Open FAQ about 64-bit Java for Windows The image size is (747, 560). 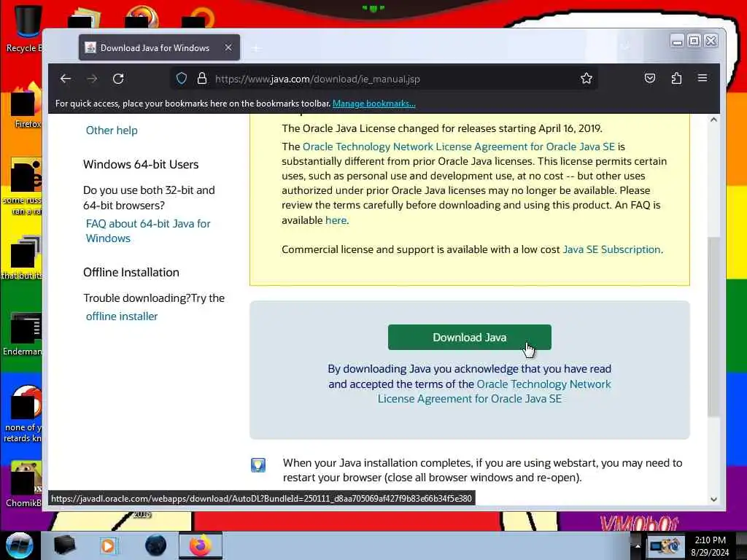tap(148, 230)
